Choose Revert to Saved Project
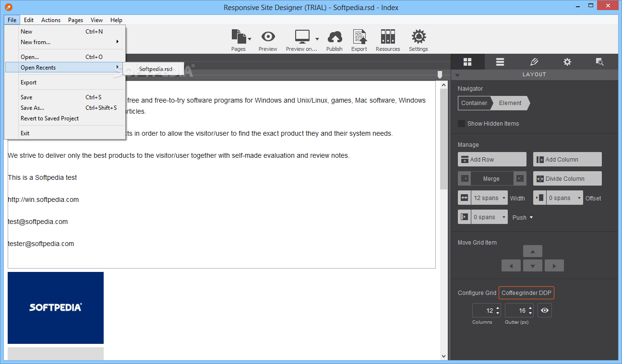Viewport: 622px width, 364px height. [x=66, y=118]
